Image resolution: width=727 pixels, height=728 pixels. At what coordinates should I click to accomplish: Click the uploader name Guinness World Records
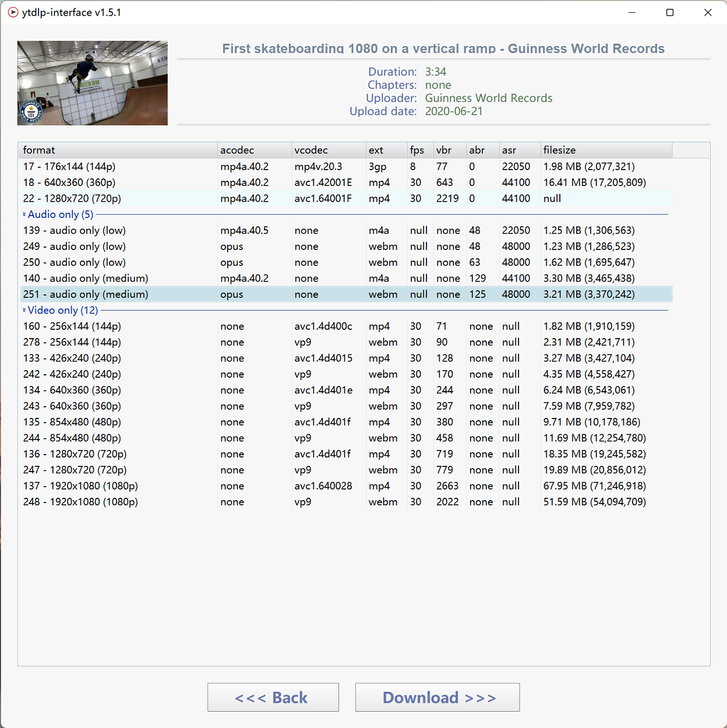489,98
